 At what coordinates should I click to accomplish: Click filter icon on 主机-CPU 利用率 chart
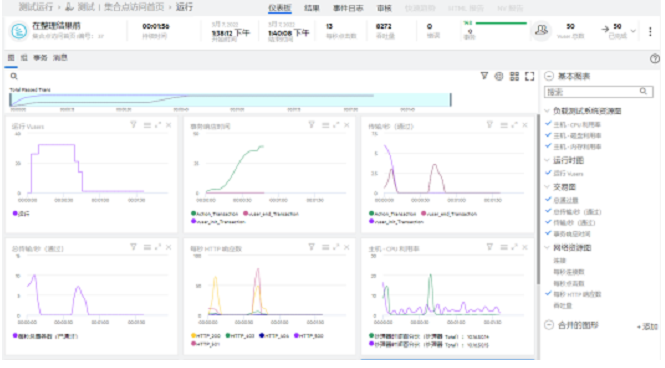point(489,247)
